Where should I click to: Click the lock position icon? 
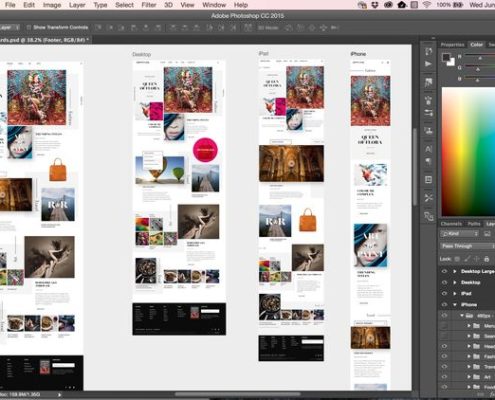coord(477,259)
